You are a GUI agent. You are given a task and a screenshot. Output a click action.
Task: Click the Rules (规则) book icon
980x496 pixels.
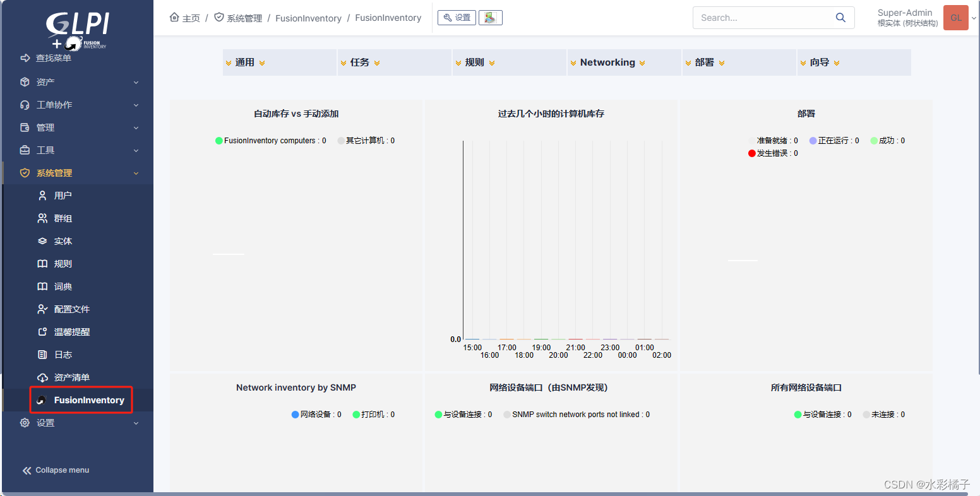click(x=42, y=264)
